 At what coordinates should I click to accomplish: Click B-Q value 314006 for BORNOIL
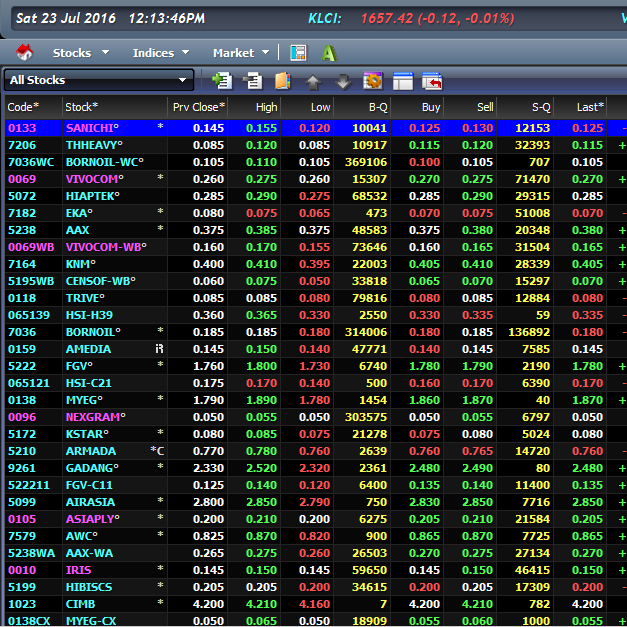click(x=365, y=332)
